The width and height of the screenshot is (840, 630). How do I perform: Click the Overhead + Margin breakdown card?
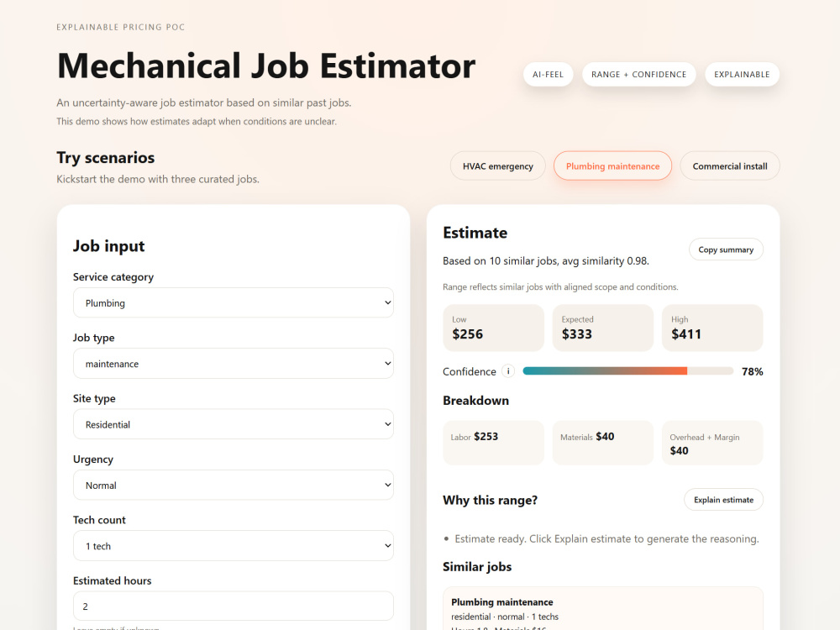712,443
